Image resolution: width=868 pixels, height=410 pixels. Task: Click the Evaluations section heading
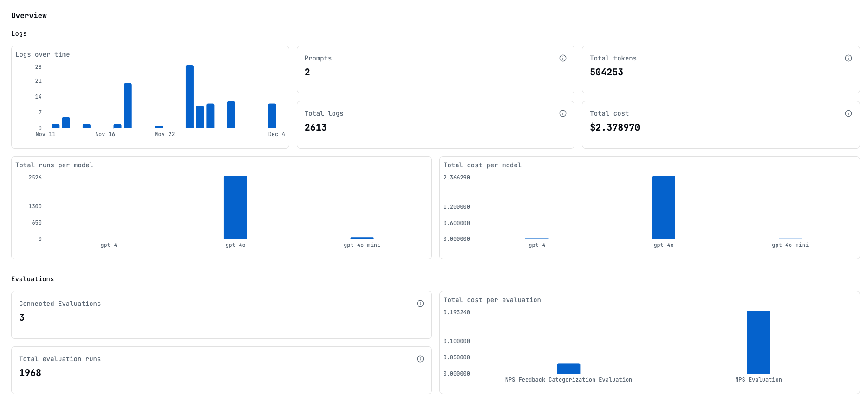[x=33, y=279]
